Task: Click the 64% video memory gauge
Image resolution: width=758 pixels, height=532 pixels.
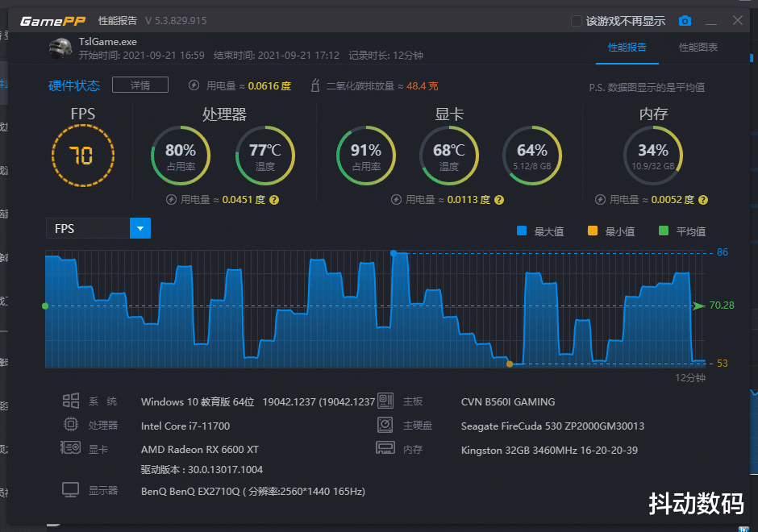Action: tap(532, 156)
